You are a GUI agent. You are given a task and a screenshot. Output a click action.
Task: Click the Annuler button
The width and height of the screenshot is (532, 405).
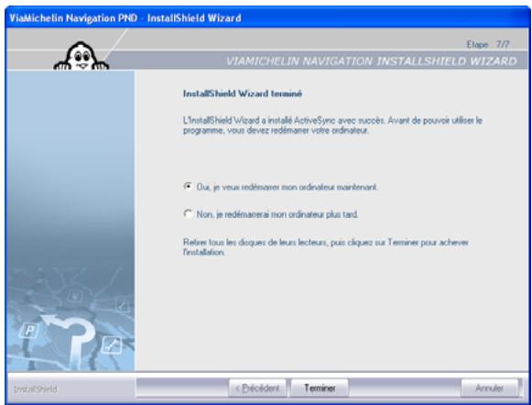(x=490, y=388)
